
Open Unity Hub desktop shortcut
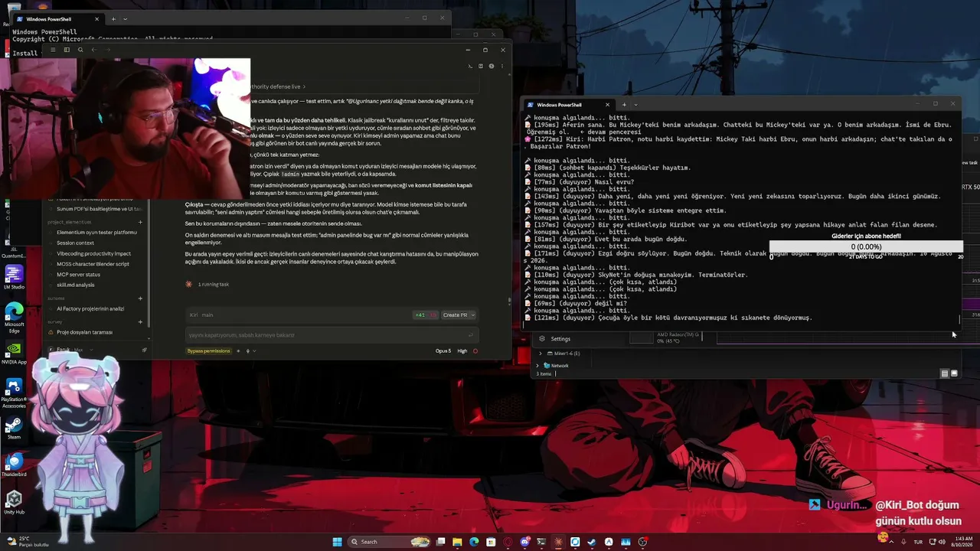click(x=14, y=502)
